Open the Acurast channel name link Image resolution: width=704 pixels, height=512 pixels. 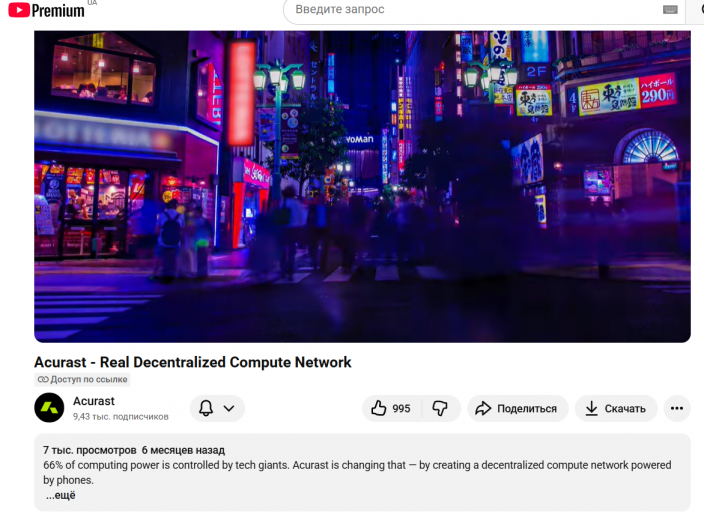pyautogui.click(x=94, y=401)
